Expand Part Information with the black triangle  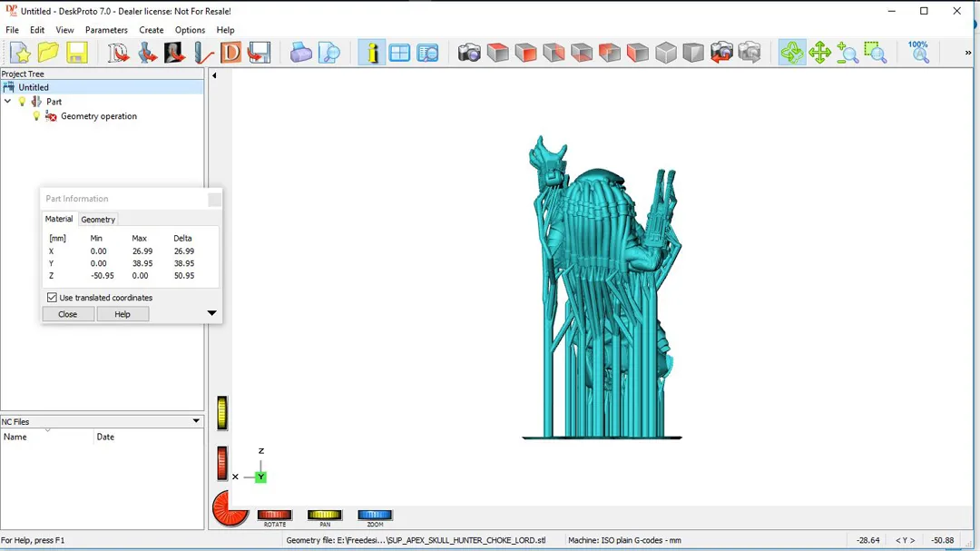click(211, 313)
